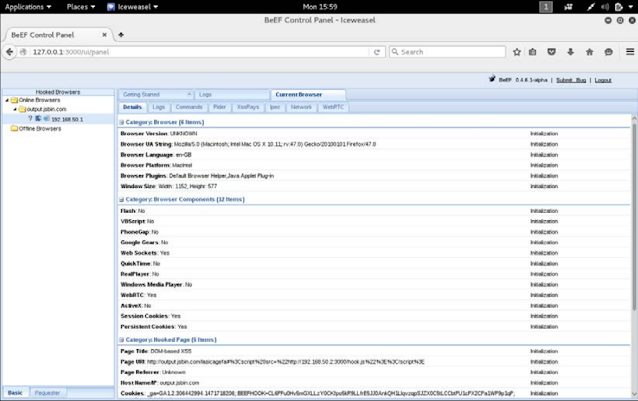638x401 pixels.
Task: Close the BeEF Control Panel browser tab
Action: click(x=105, y=35)
